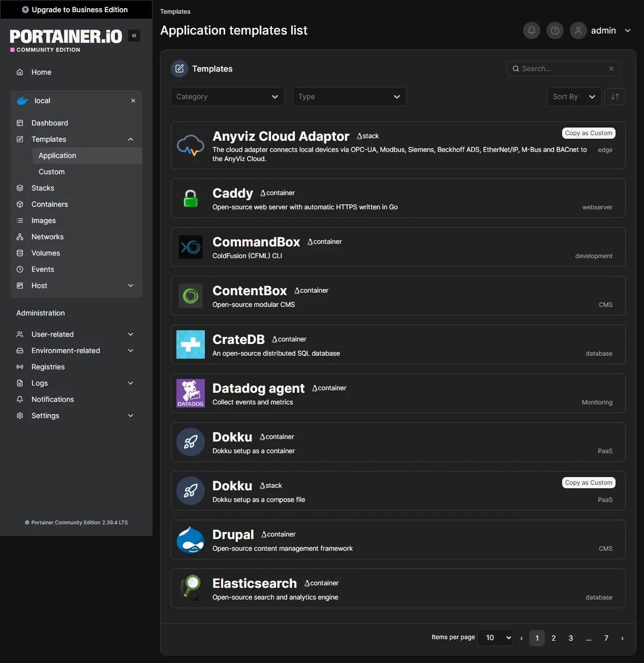Open the Drupal template title
The height and width of the screenshot is (663, 644).
coord(233,534)
